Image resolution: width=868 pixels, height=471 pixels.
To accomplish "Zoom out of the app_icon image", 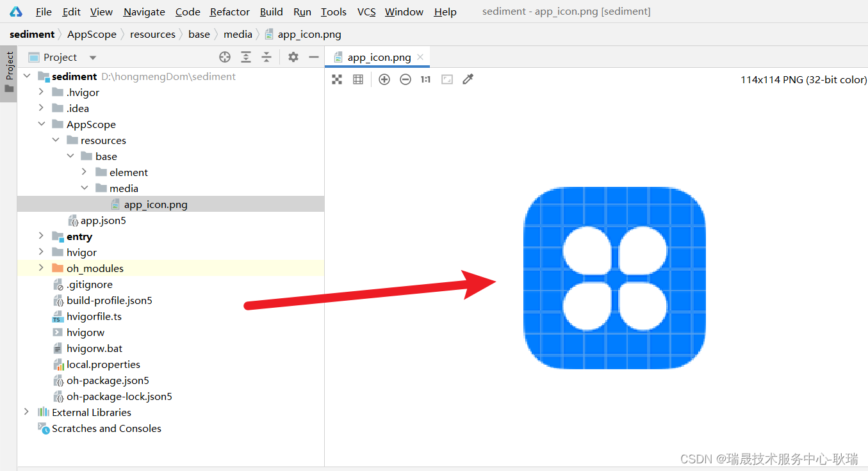I will tap(405, 79).
